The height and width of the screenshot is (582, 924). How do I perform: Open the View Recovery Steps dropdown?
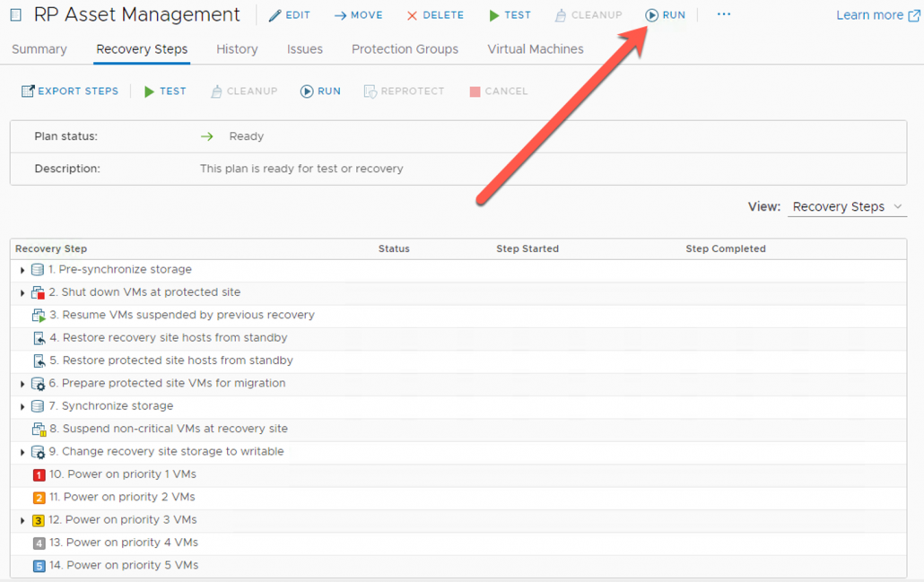click(846, 206)
